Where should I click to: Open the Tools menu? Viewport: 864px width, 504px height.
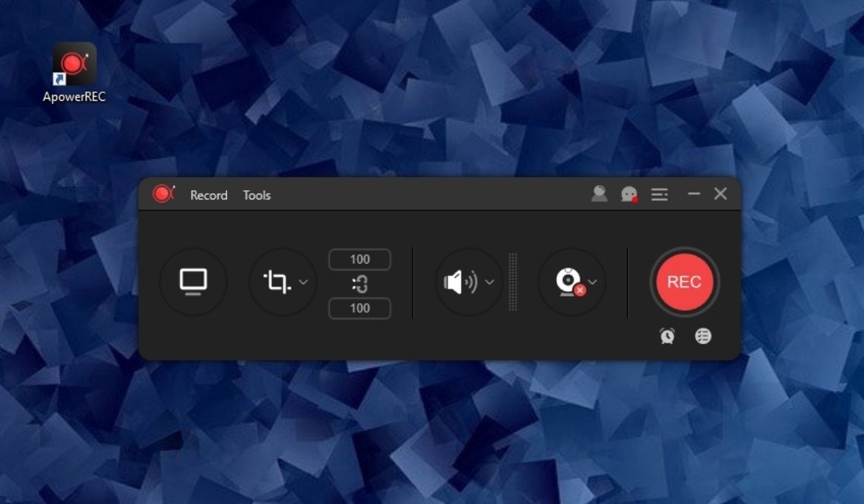click(257, 195)
